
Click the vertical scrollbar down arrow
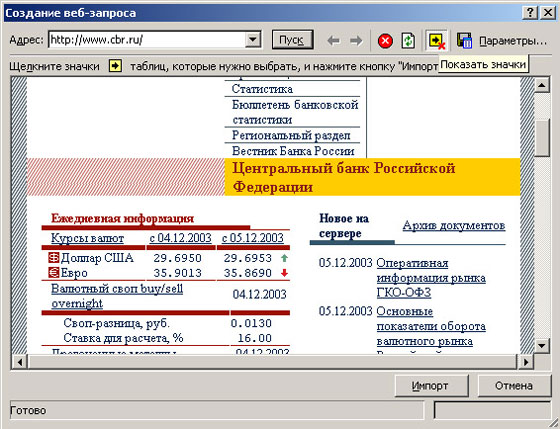[x=542, y=345]
